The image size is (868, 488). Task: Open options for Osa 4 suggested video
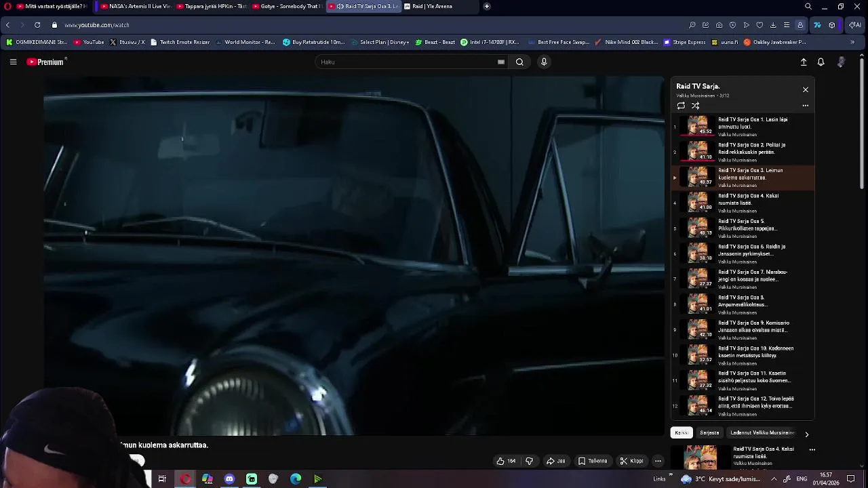[x=812, y=449]
